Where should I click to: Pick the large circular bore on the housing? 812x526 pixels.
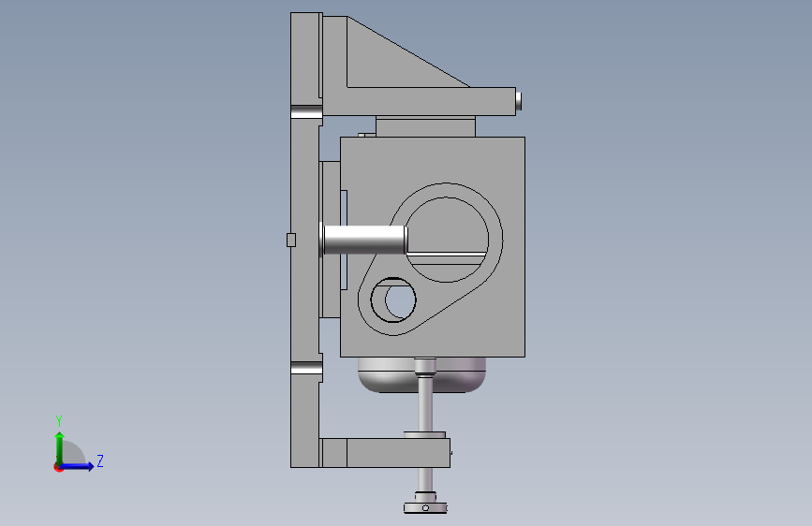pyautogui.click(x=446, y=240)
